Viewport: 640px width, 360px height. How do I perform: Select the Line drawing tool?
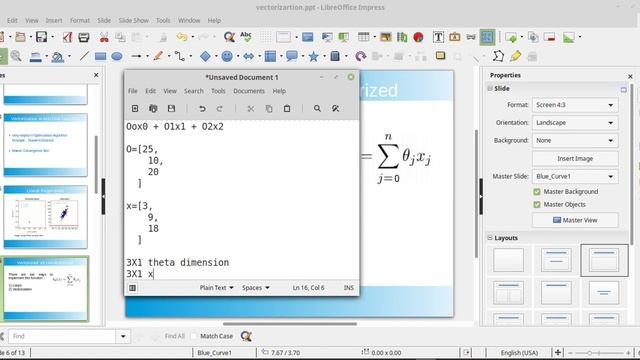coord(84,56)
